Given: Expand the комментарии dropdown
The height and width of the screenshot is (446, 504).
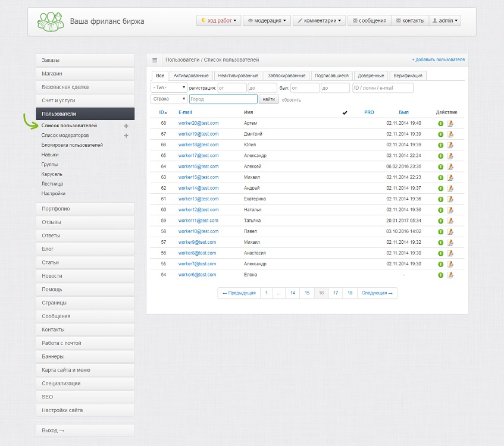Looking at the screenshot, I should pyautogui.click(x=319, y=21).
